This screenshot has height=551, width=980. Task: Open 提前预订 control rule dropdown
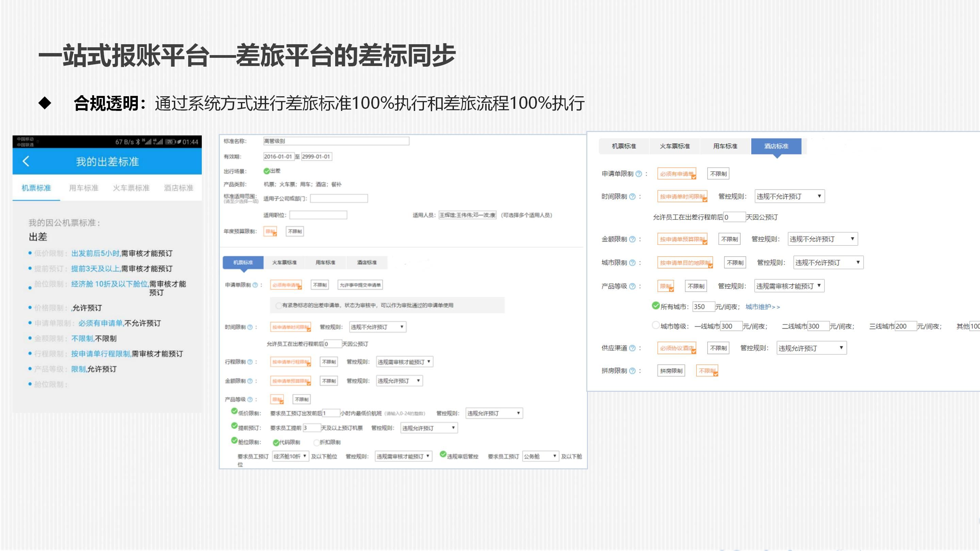point(429,428)
